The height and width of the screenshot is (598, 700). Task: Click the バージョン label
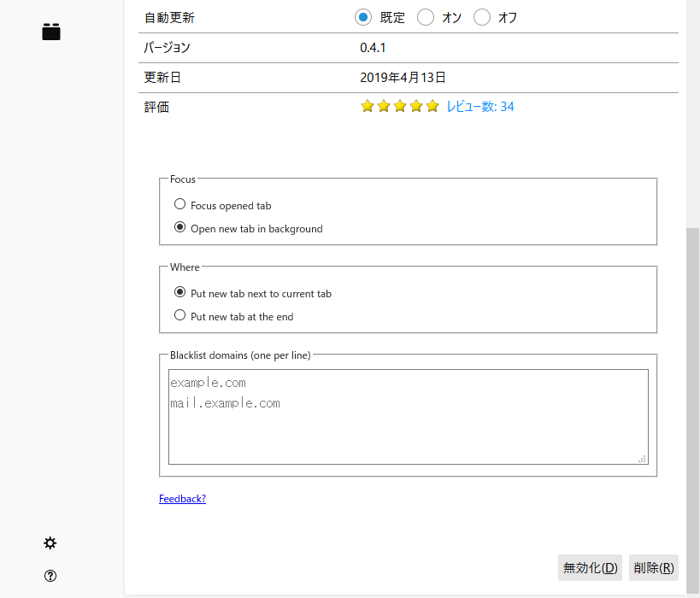(x=167, y=48)
